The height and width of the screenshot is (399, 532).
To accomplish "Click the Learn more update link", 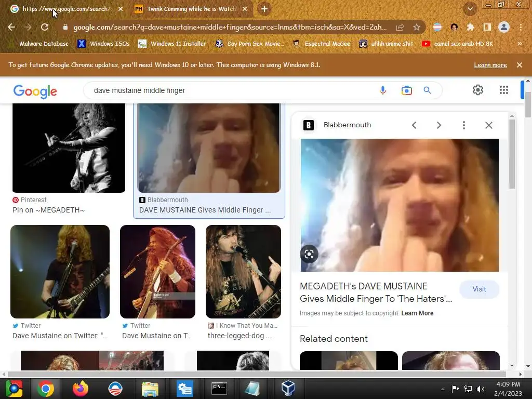I will [x=490, y=65].
